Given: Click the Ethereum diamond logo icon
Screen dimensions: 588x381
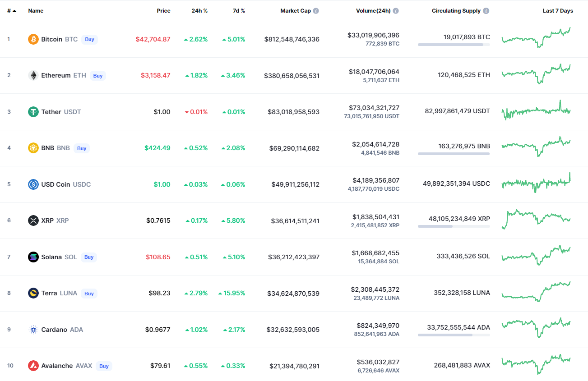Looking at the screenshot, I should pos(33,75).
